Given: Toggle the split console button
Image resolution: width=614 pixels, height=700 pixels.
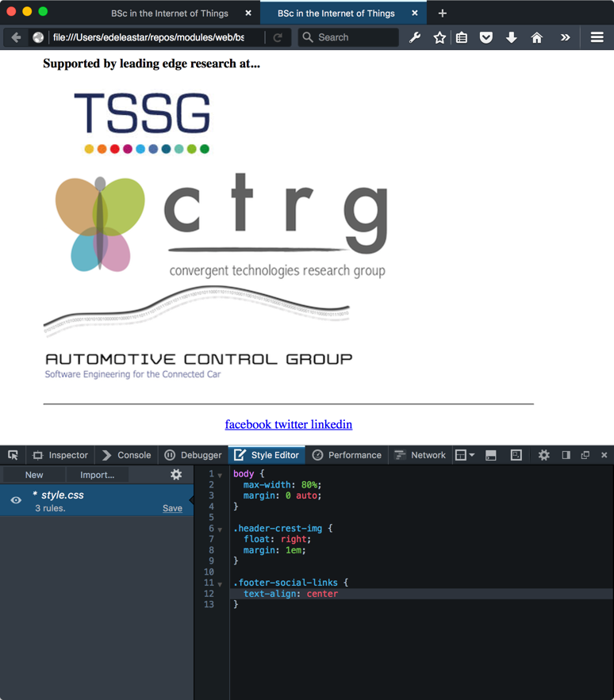Looking at the screenshot, I should click(491, 455).
